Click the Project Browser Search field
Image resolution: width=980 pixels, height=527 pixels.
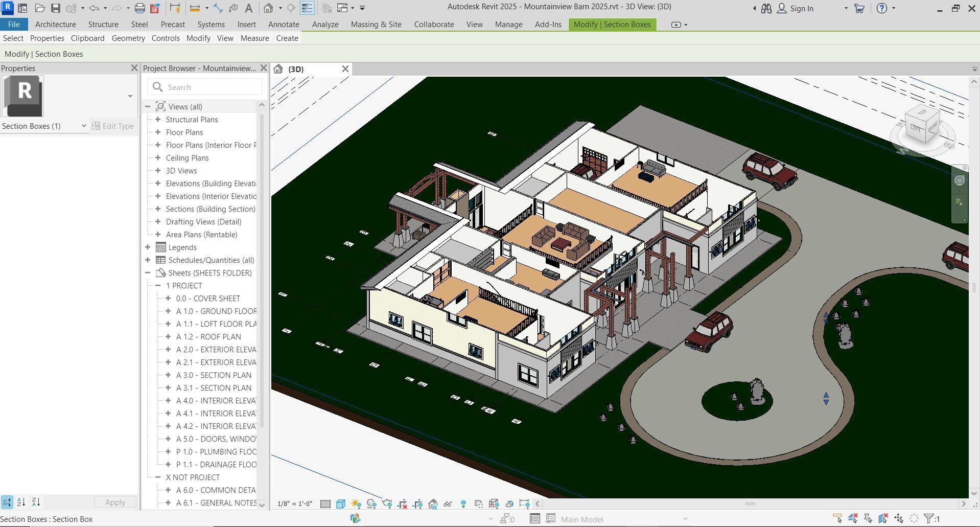[205, 87]
